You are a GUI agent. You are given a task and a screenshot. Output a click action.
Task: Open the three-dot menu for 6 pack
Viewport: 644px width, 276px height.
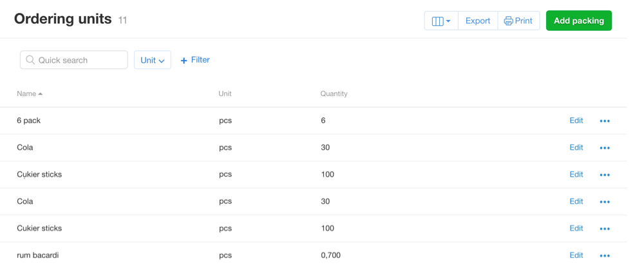[604, 121]
